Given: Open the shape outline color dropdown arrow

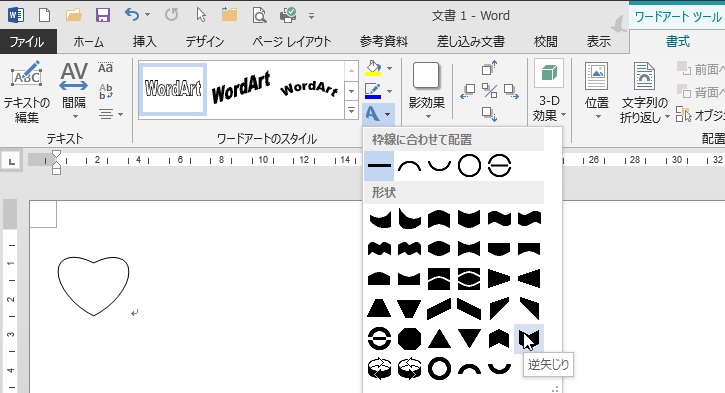Looking at the screenshot, I should click(389, 91).
